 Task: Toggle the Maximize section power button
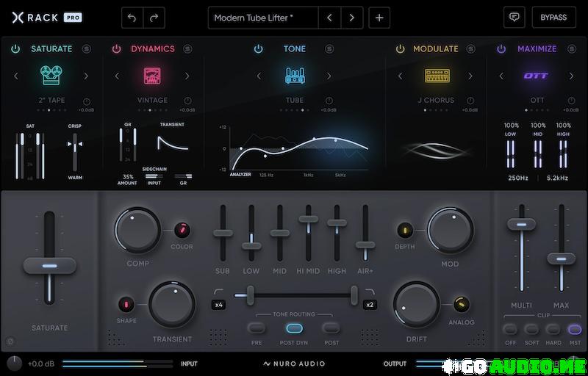coord(501,49)
